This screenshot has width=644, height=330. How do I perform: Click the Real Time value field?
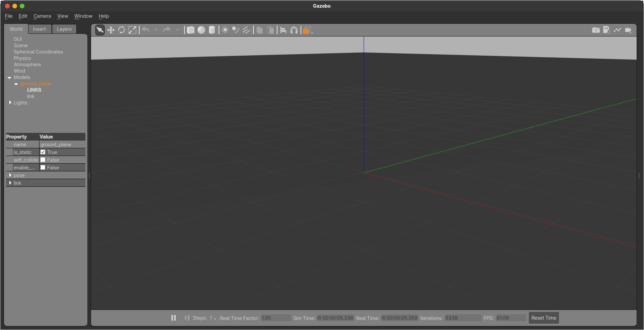click(400, 318)
